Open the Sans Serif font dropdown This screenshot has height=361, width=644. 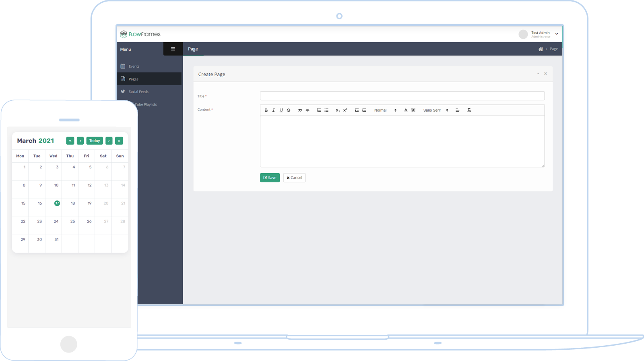(436, 110)
